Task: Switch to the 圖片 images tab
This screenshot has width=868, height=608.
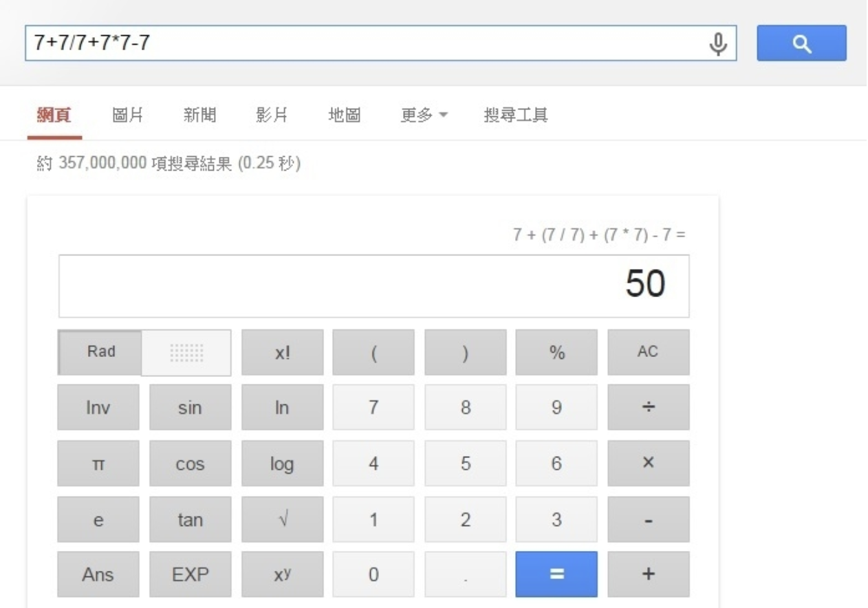Action: 127,116
